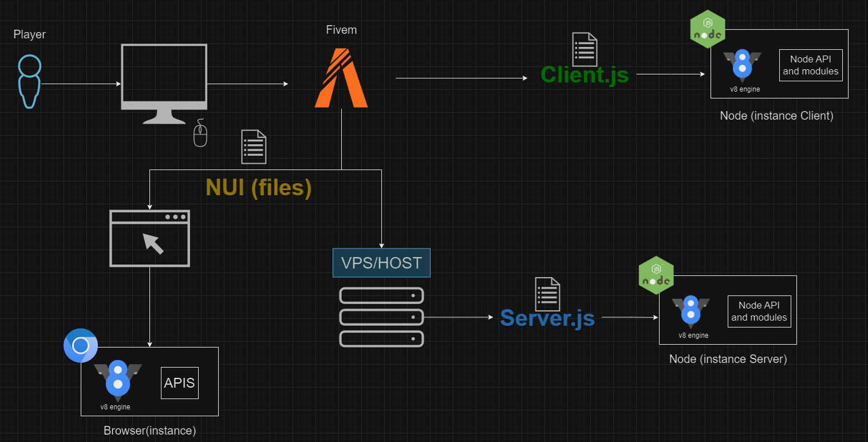868x442 pixels.
Task: Click the document icon above Server.js
Action: click(547, 294)
